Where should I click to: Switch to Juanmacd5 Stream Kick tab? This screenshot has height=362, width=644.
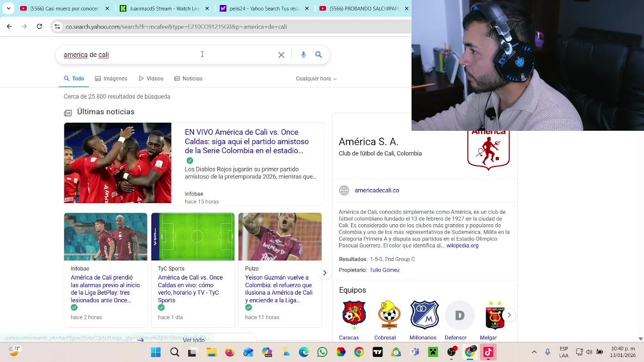tap(165, 9)
